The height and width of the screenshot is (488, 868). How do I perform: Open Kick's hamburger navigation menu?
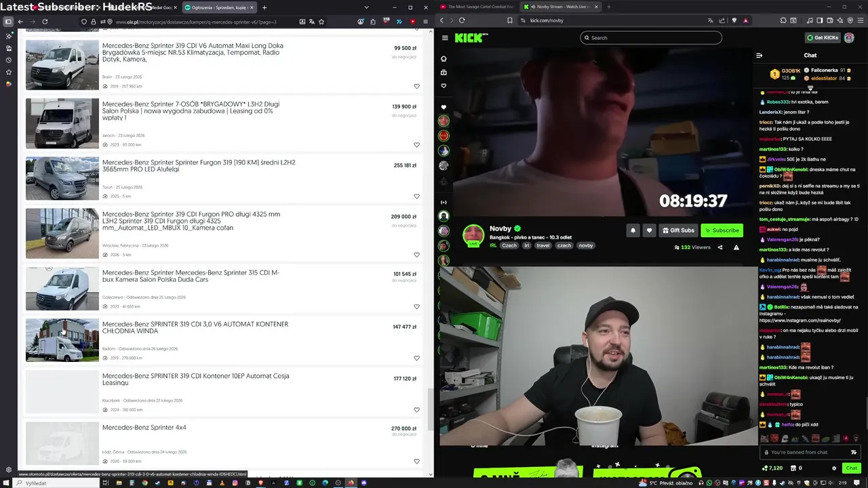tap(445, 38)
